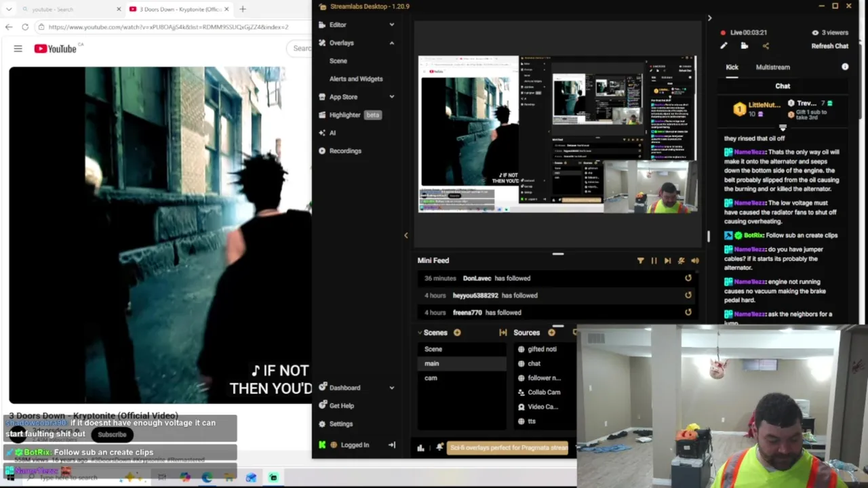
Task: Click the Logged In account entry
Action: (355, 445)
